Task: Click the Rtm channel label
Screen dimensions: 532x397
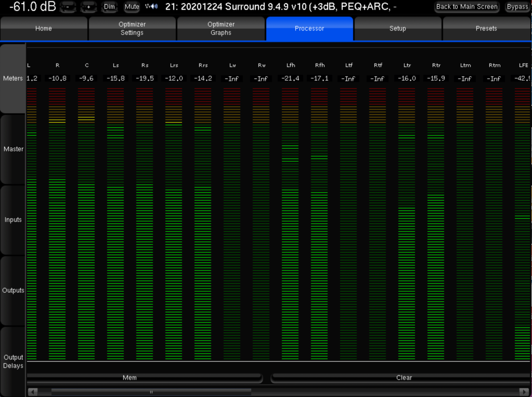Action: point(494,65)
